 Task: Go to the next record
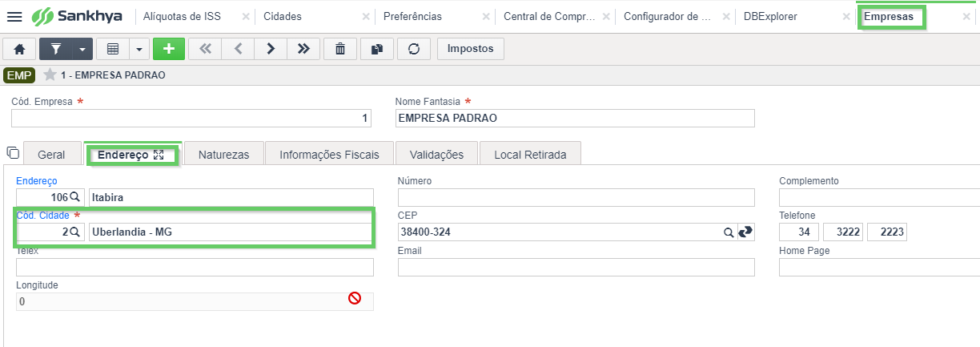coord(271,49)
